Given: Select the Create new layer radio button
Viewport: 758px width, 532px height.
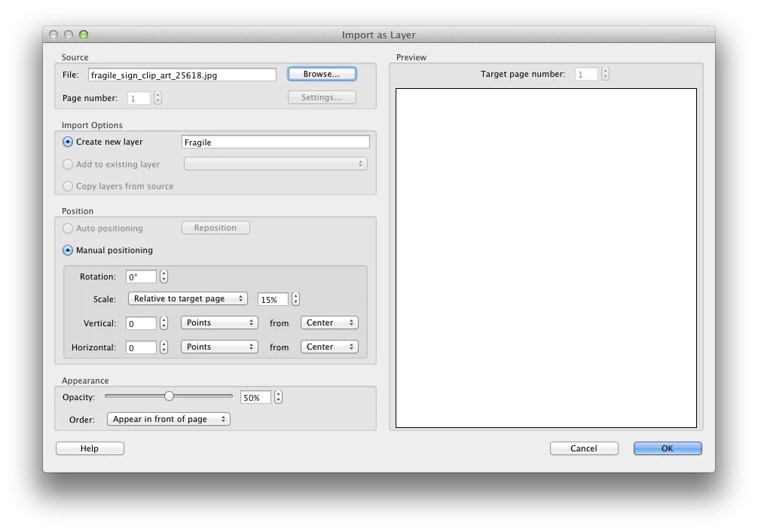Looking at the screenshot, I should pos(68,142).
